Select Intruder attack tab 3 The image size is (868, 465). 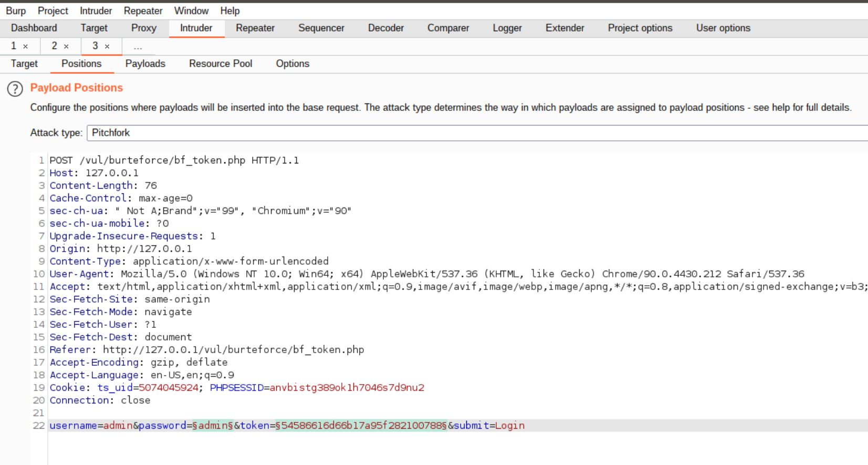[95, 46]
